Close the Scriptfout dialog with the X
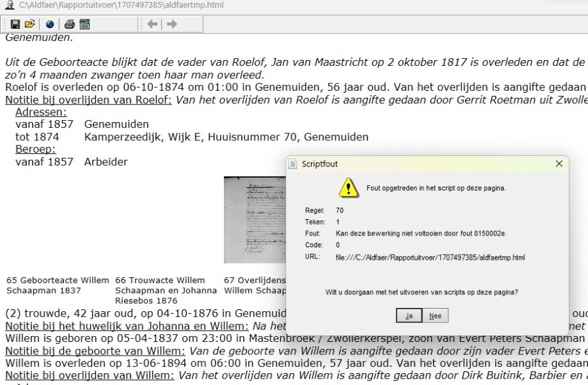Viewport: 588px width, 385px height. [x=559, y=164]
